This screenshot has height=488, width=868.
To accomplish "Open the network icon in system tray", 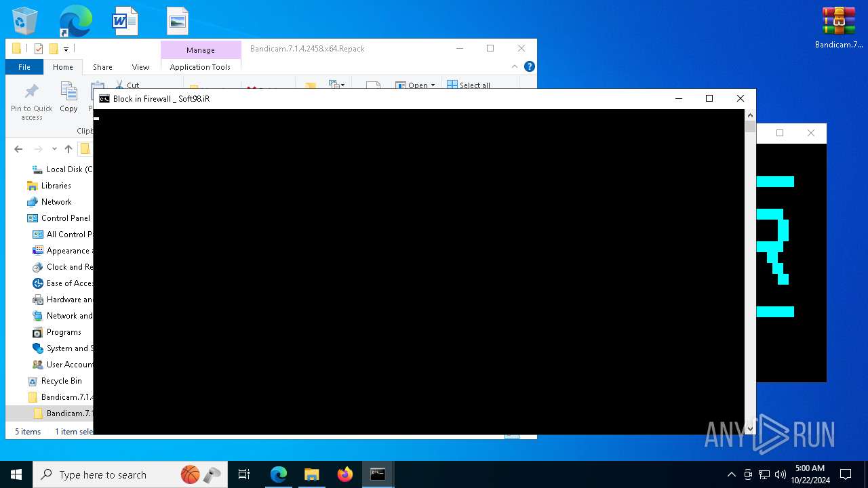I will [x=764, y=474].
